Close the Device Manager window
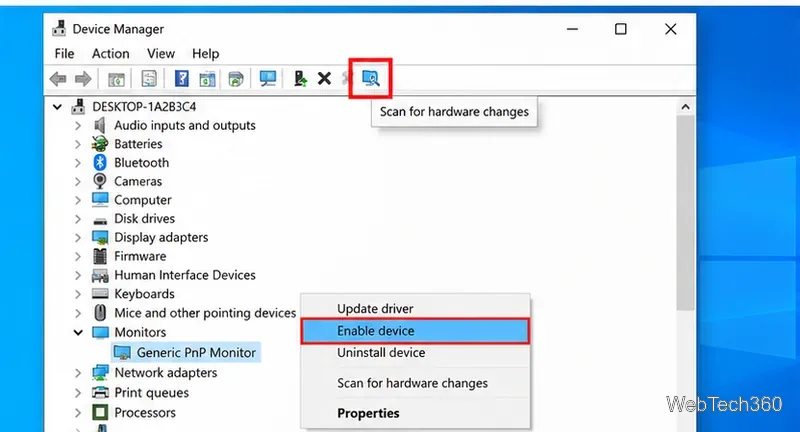This screenshot has width=800, height=432. click(670, 29)
